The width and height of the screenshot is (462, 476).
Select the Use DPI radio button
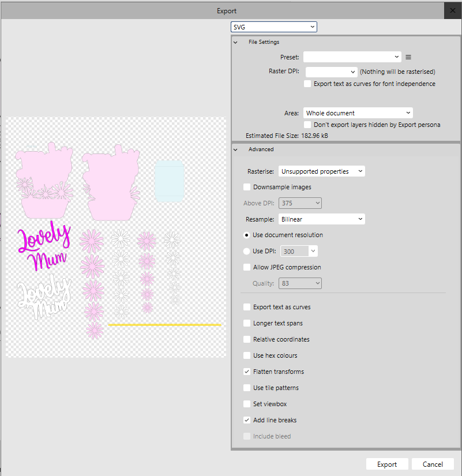click(x=246, y=251)
